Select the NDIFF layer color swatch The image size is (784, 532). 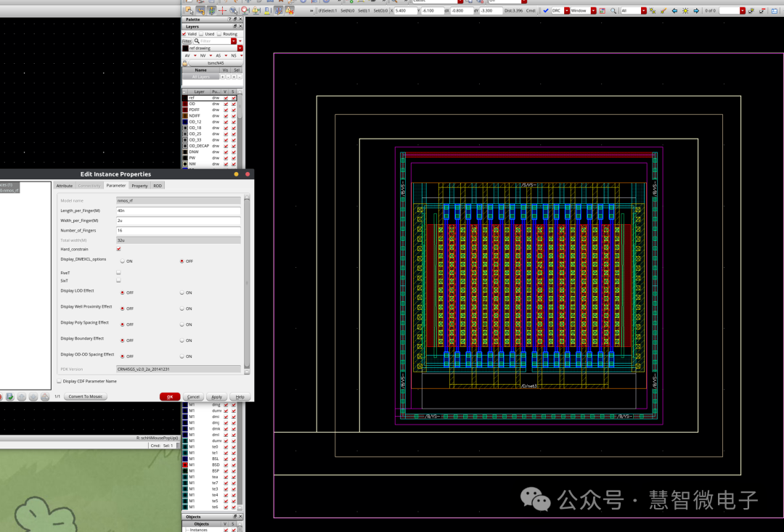(x=185, y=115)
